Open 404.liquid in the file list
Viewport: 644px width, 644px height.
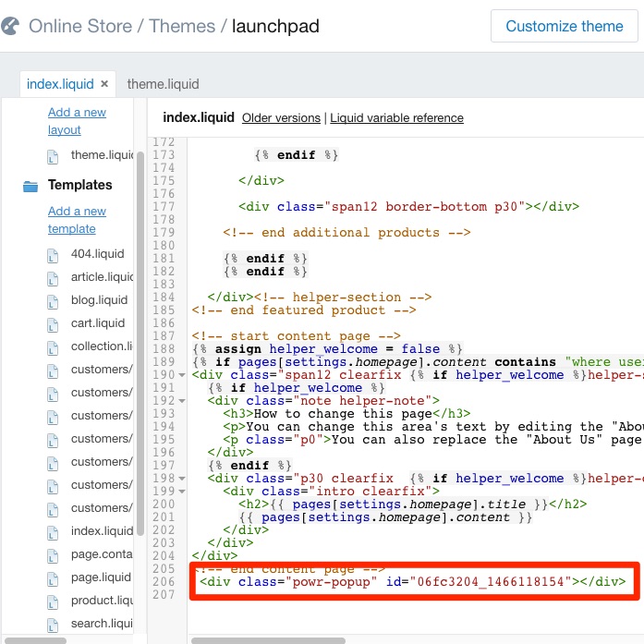point(97,254)
